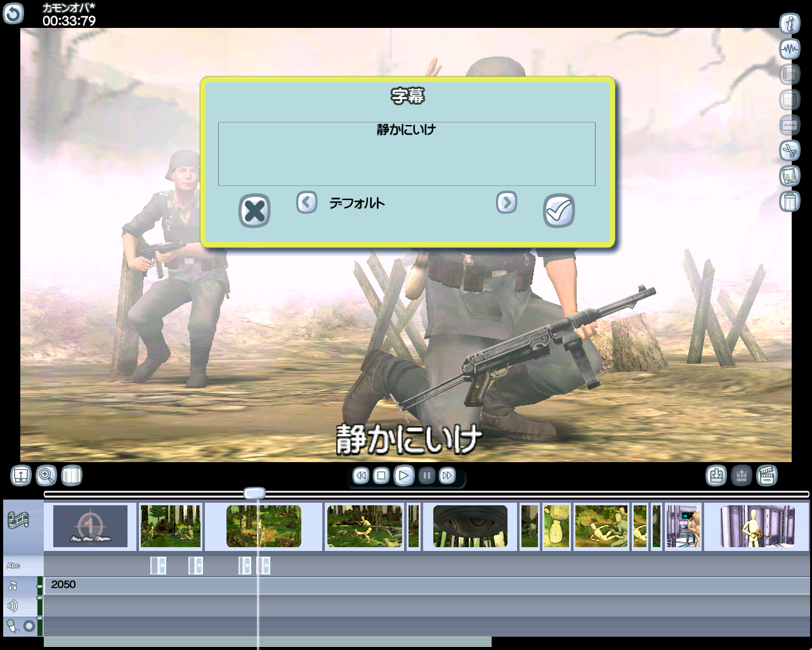Toggle the voice record circle button

coord(29,627)
